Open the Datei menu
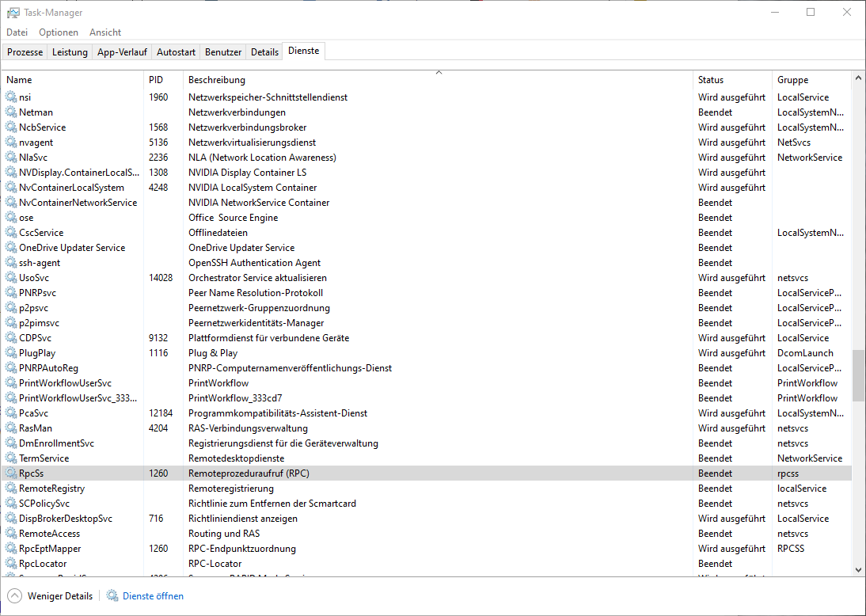This screenshot has height=616, width=866. [17, 32]
